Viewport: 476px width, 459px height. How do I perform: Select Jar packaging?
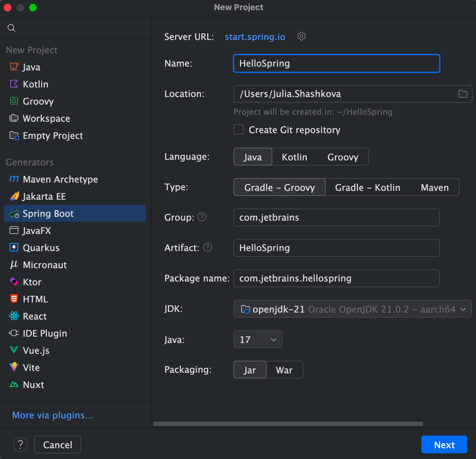(x=250, y=370)
